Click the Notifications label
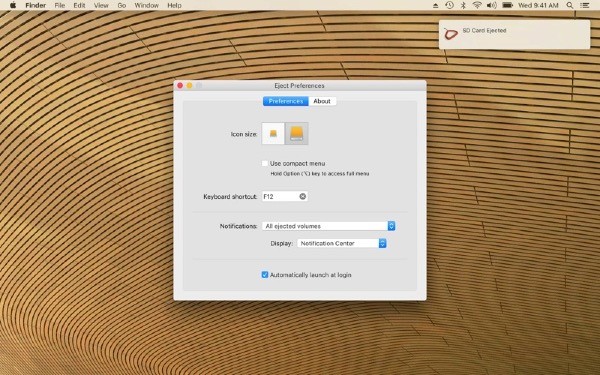 click(238, 226)
